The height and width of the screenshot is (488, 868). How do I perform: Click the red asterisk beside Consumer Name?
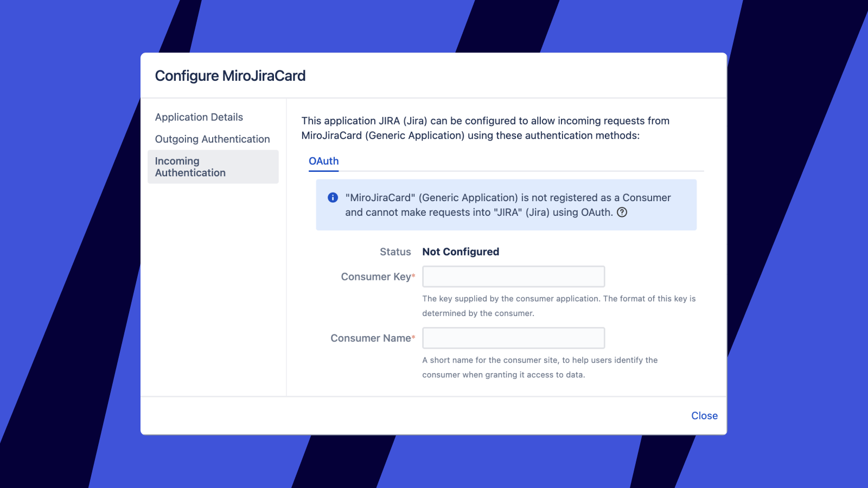[x=413, y=337]
